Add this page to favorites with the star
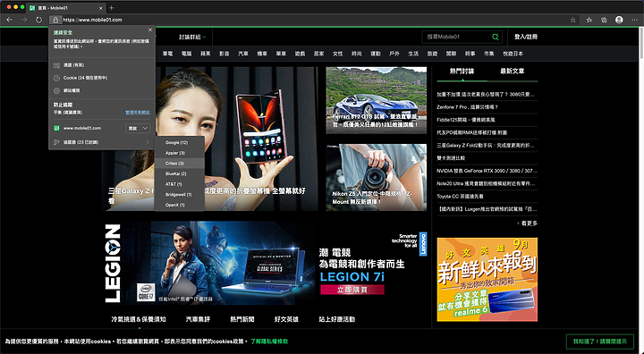 tap(573, 20)
